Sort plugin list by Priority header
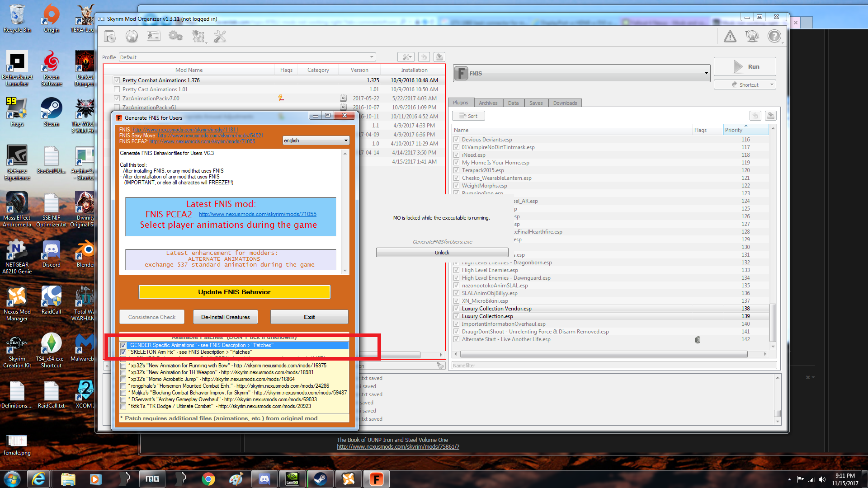 pyautogui.click(x=745, y=130)
